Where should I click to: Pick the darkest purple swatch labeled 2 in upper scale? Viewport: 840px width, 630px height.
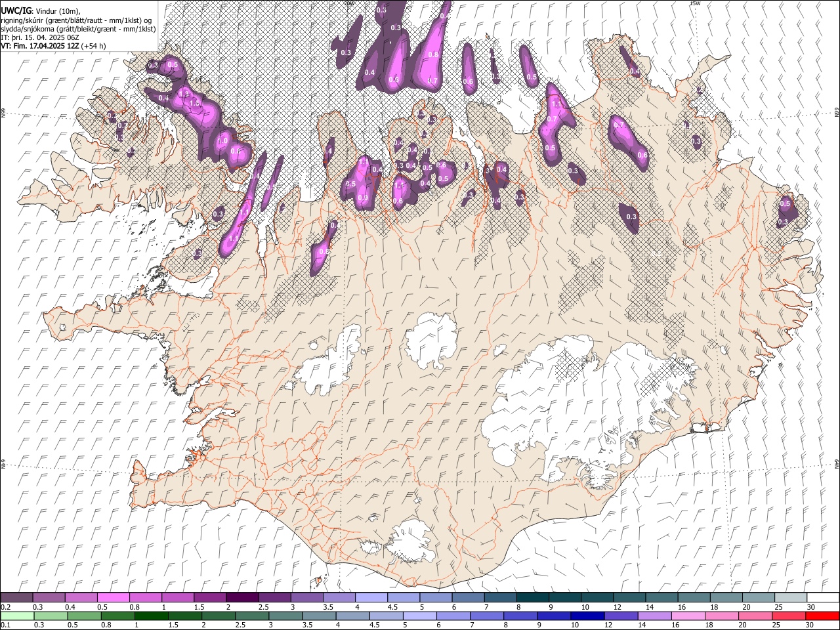[x=242, y=598]
